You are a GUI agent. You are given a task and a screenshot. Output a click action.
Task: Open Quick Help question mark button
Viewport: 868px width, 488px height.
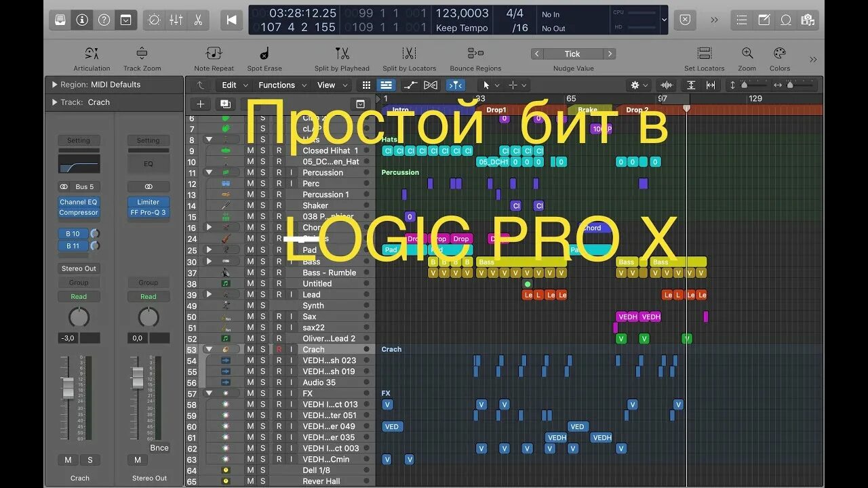click(104, 20)
